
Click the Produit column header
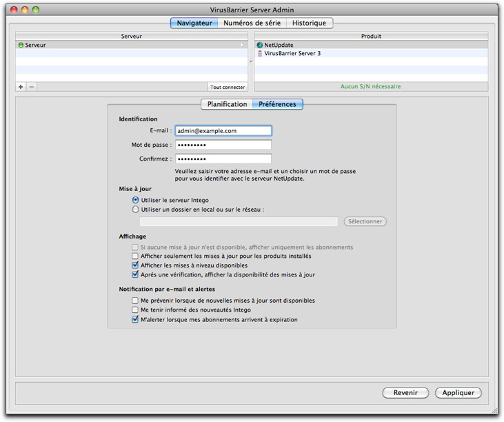371,37
